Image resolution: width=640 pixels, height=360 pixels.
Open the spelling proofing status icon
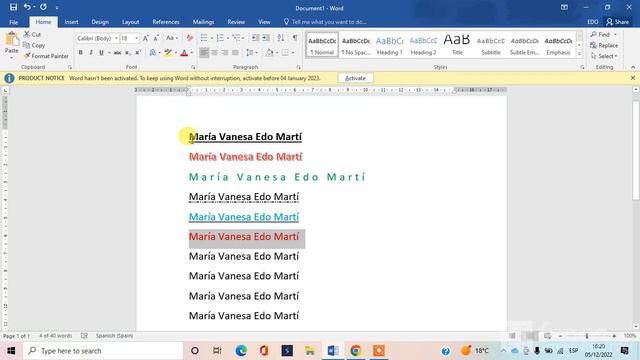tap(84, 336)
